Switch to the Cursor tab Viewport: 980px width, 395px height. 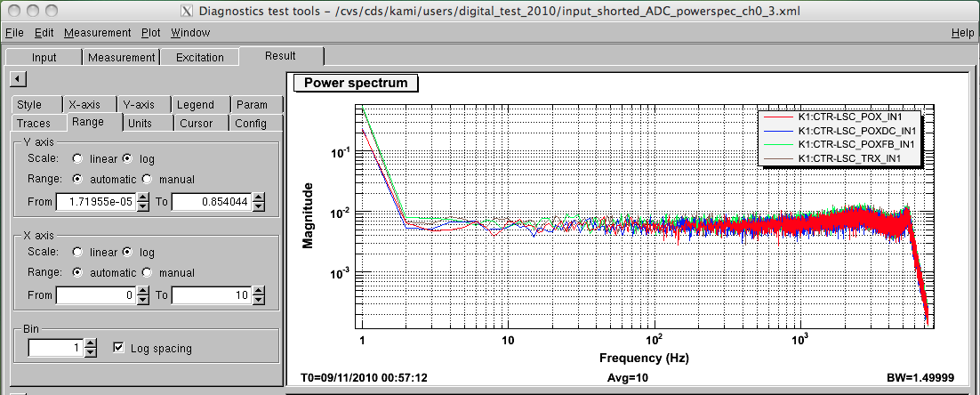[196, 124]
